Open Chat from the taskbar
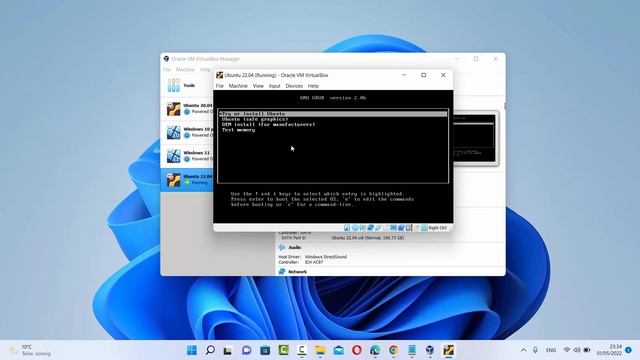 coord(247,350)
